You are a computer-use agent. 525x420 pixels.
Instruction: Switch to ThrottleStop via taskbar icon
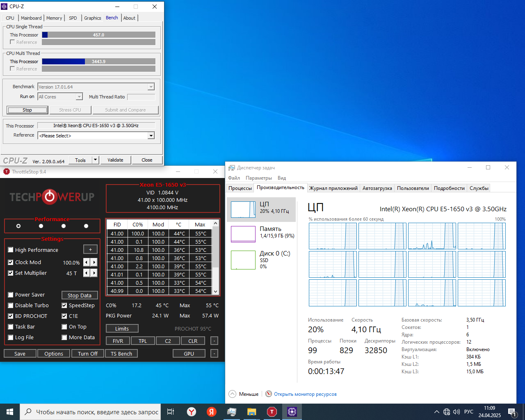pyautogui.click(x=272, y=412)
